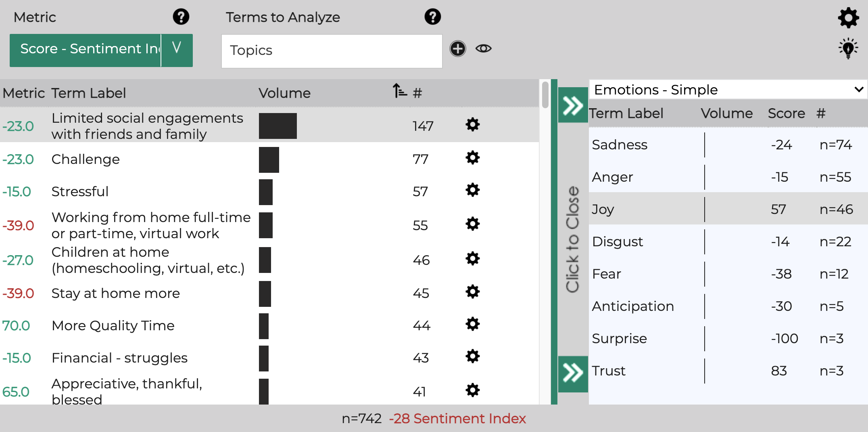Click the Metric help question mark icon
868x432 pixels.
[181, 17]
